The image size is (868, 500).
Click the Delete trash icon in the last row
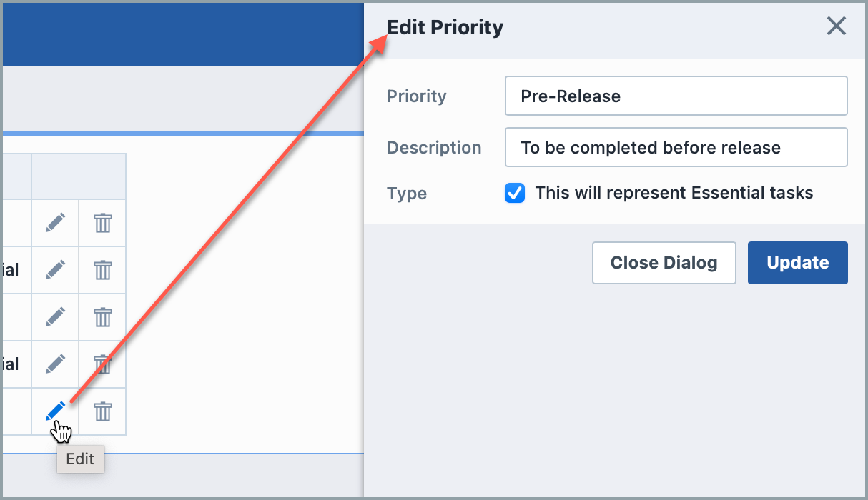(x=102, y=411)
